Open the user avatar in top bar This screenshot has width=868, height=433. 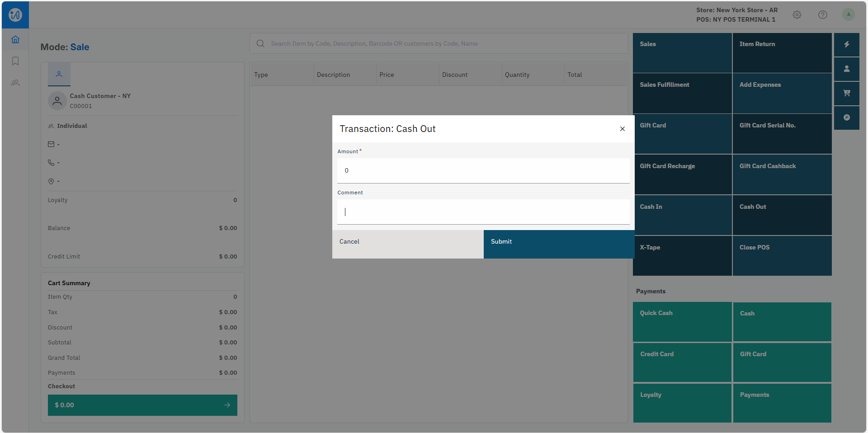click(848, 14)
